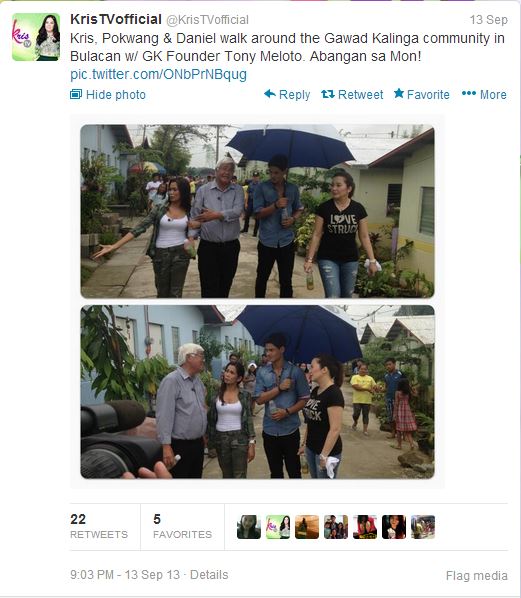Viewport: 521px width, 598px height.
Task: Open tweet Details link
Action: coord(209,575)
